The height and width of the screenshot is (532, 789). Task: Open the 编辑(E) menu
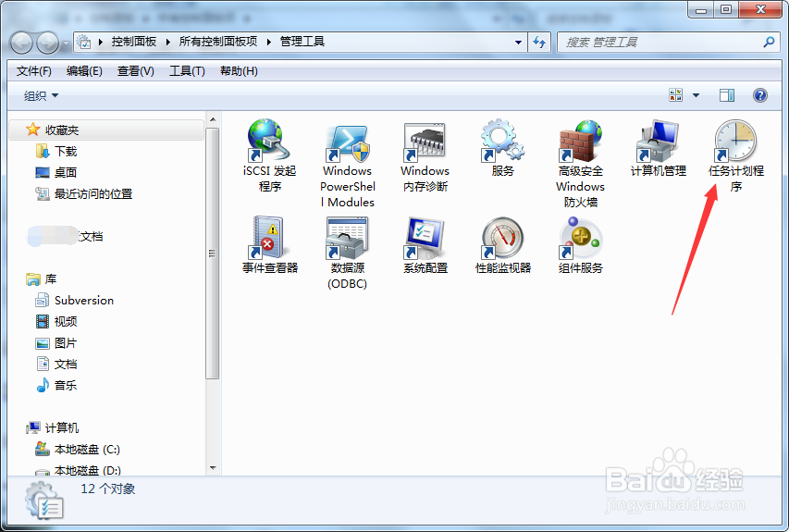click(x=84, y=71)
